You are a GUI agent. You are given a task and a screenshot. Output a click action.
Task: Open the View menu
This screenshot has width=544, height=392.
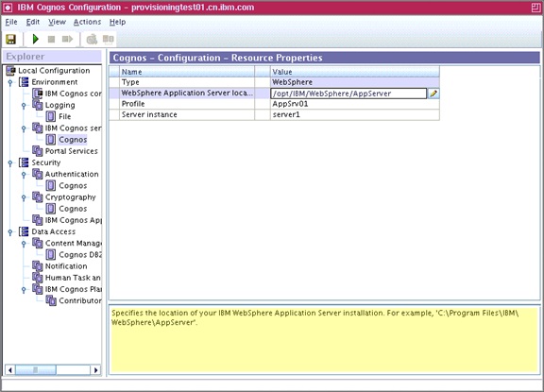57,22
